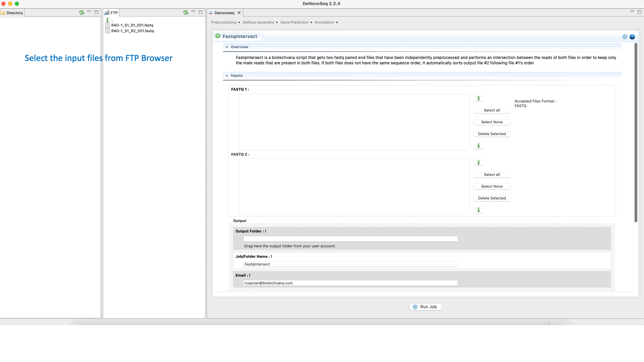Open the blue help icon
Screen dimensions: 644x362
632,37
